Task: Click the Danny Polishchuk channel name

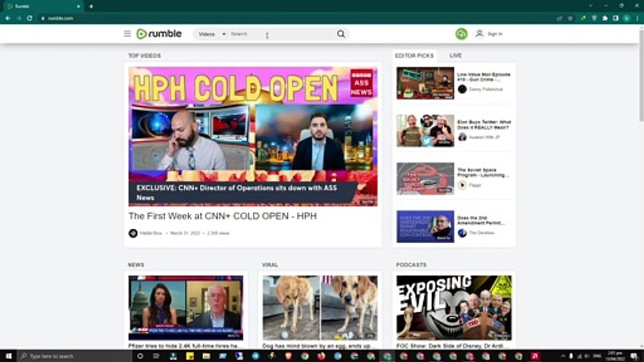Action: coord(486,89)
